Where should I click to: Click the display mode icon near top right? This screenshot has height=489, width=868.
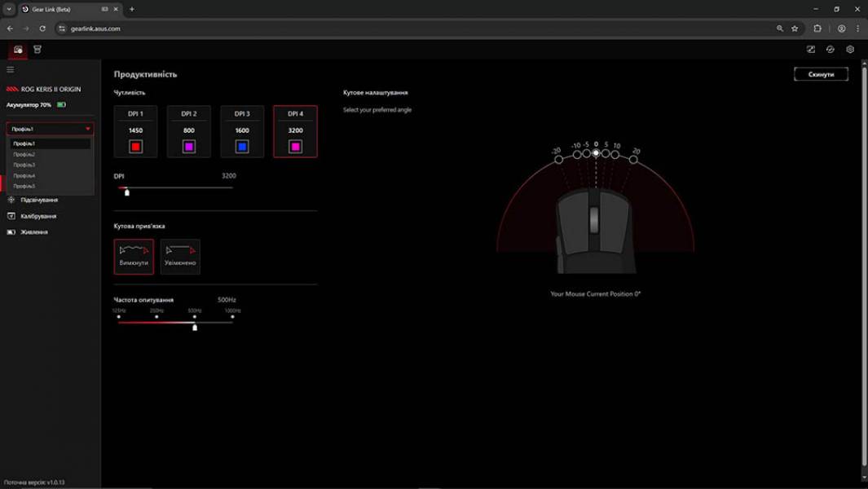[x=811, y=49]
